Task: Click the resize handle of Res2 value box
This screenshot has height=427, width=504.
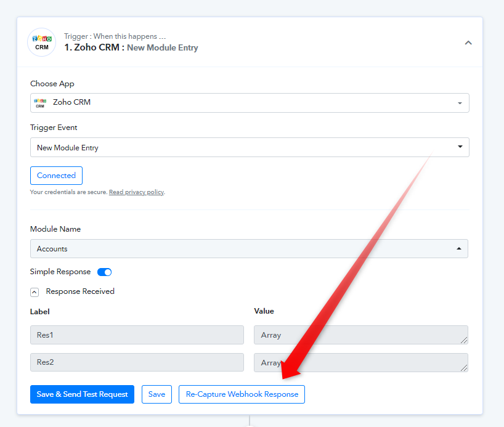Action: coord(464,368)
